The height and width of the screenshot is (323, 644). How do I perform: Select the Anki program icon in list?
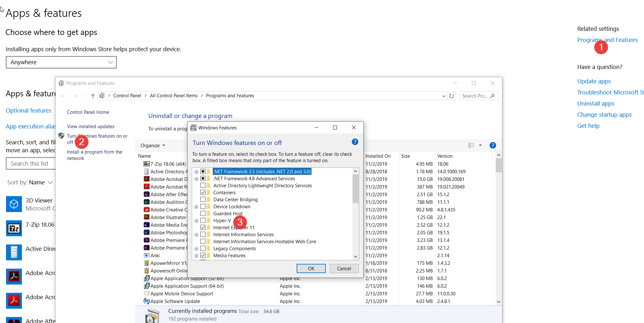[147, 255]
